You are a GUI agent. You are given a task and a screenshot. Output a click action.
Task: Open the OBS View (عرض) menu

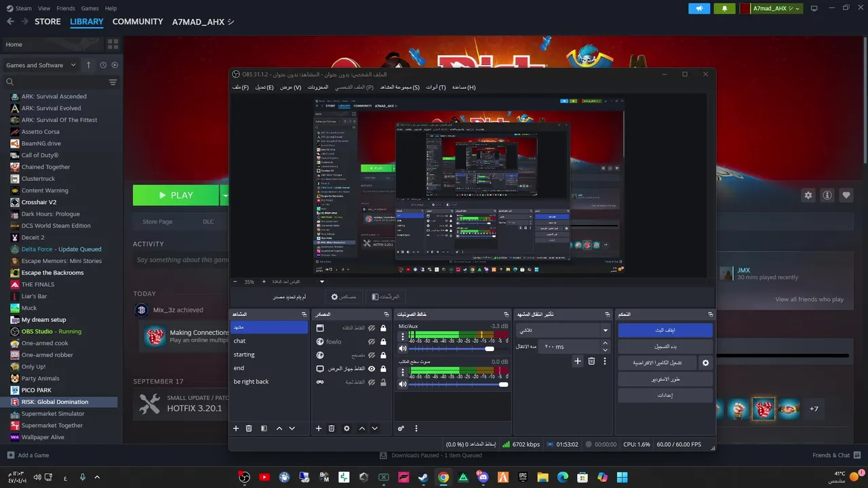point(290,87)
